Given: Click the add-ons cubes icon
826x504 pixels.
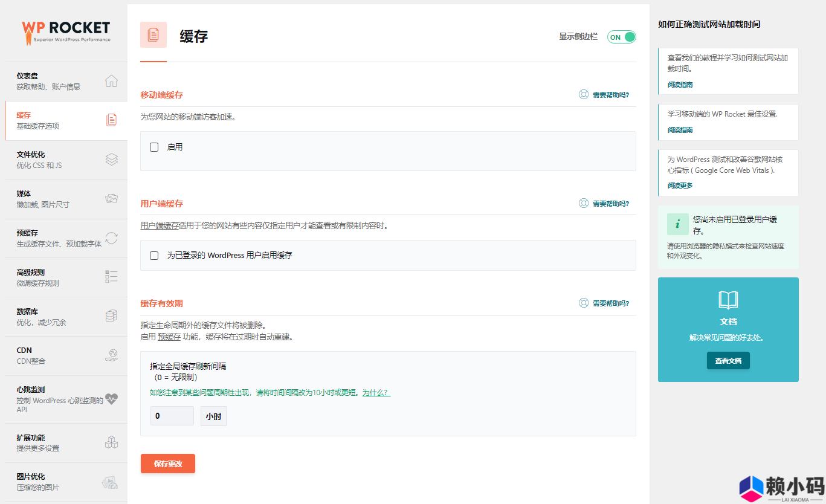Looking at the screenshot, I should [x=111, y=442].
